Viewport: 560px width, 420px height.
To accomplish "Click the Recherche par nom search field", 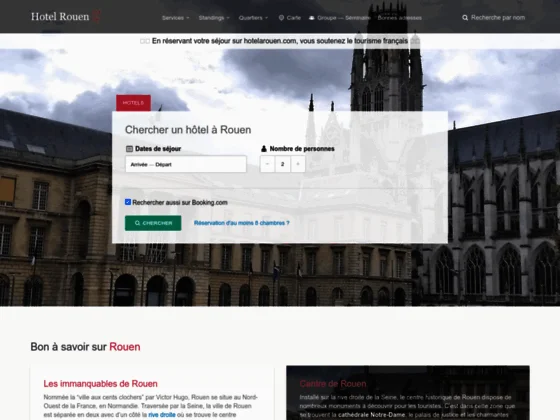I will (498, 18).
